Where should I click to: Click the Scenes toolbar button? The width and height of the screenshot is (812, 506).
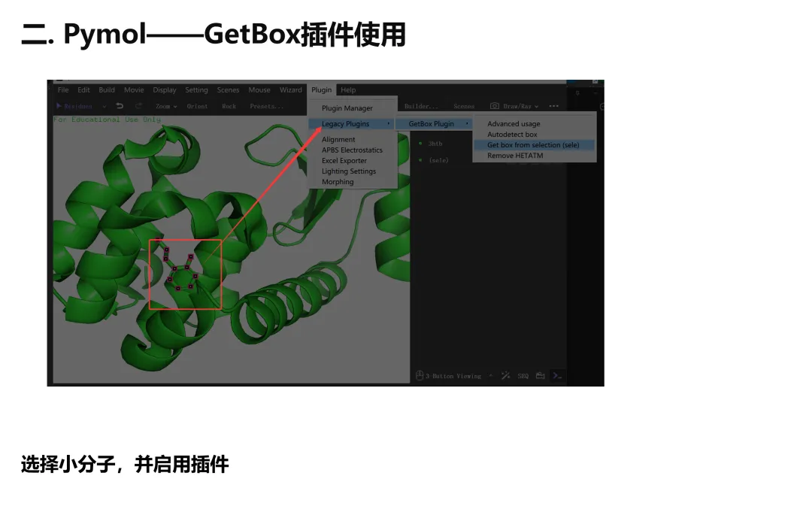click(x=464, y=106)
